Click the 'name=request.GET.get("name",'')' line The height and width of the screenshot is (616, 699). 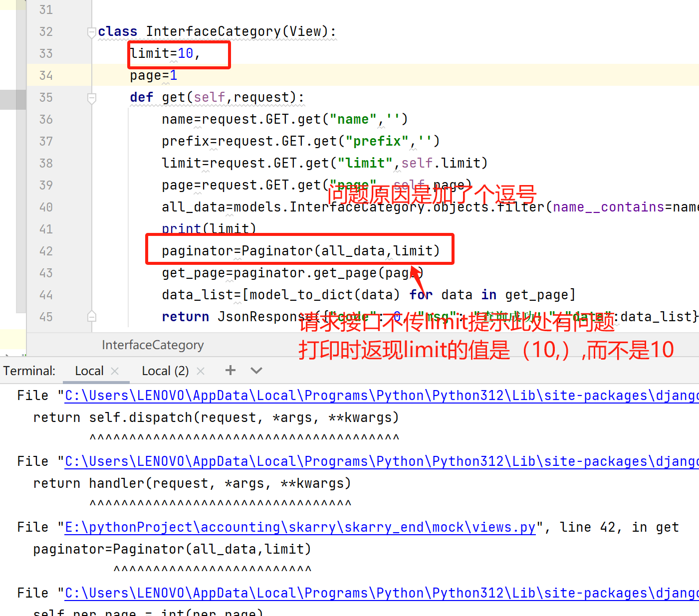pos(285,119)
